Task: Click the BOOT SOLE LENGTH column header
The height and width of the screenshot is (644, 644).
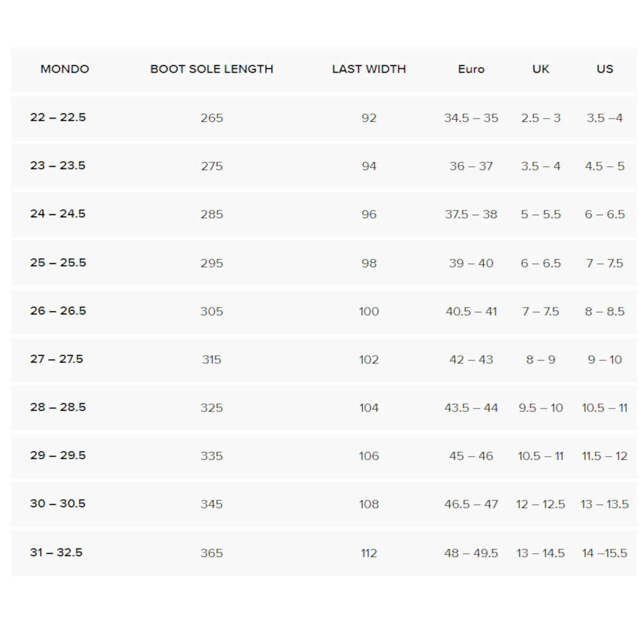Action: (212, 69)
